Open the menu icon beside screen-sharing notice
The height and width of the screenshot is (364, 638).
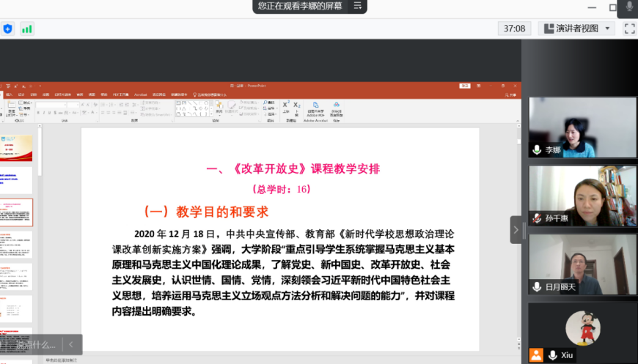pyautogui.click(x=357, y=6)
